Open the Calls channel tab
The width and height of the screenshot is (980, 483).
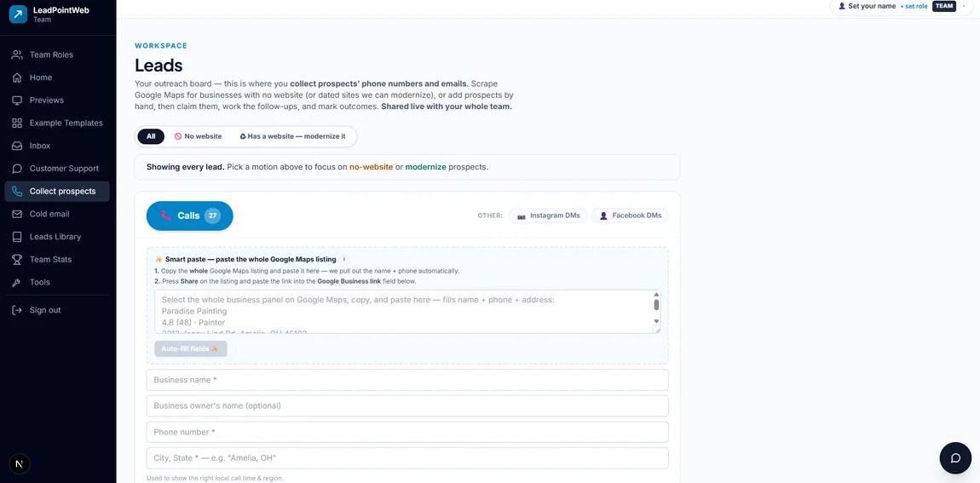pyautogui.click(x=189, y=216)
